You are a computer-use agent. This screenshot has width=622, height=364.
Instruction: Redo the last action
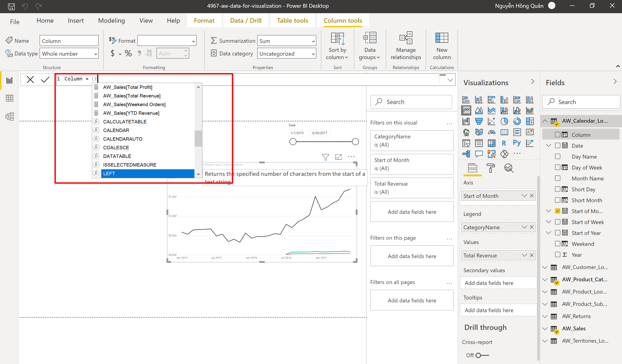39,6
